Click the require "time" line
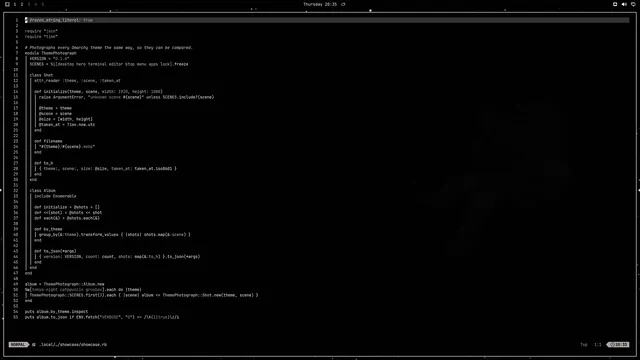The width and height of the screenshot is (640, 360). [41, 36]
